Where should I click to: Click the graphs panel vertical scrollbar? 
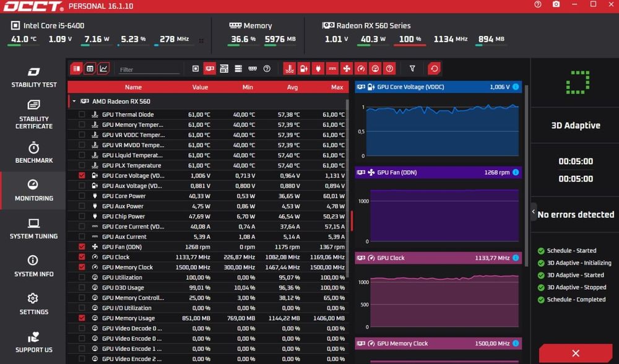[x=527, y=176]
